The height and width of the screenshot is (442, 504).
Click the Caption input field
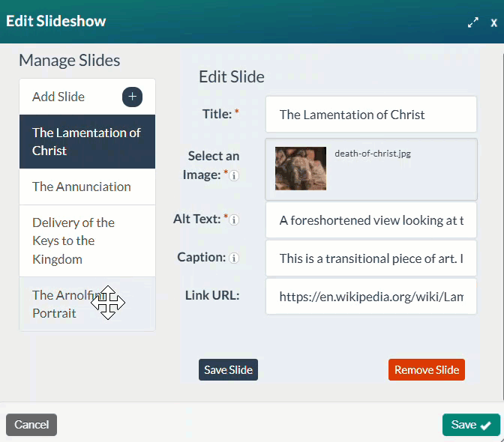(x=371, y=258)
